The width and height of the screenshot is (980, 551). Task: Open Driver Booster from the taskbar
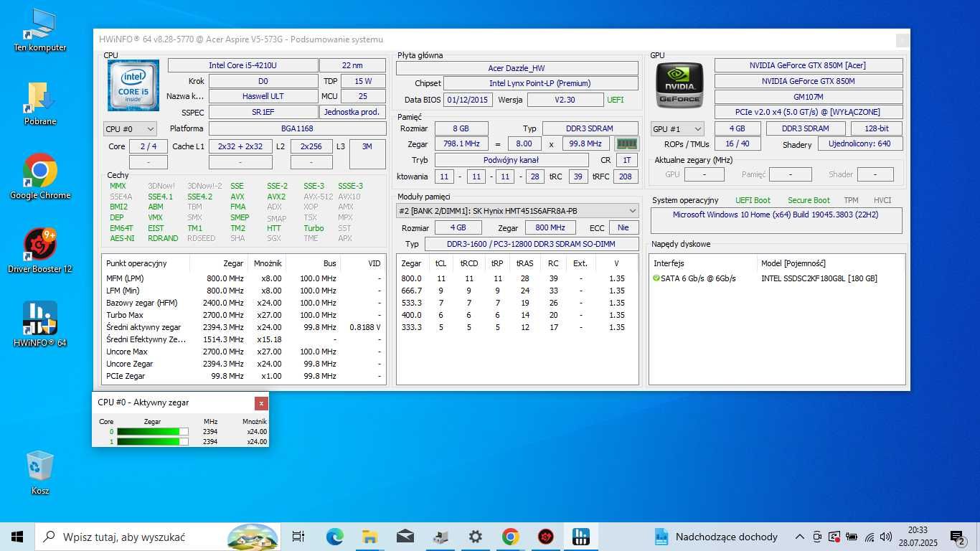click(545, 537)
